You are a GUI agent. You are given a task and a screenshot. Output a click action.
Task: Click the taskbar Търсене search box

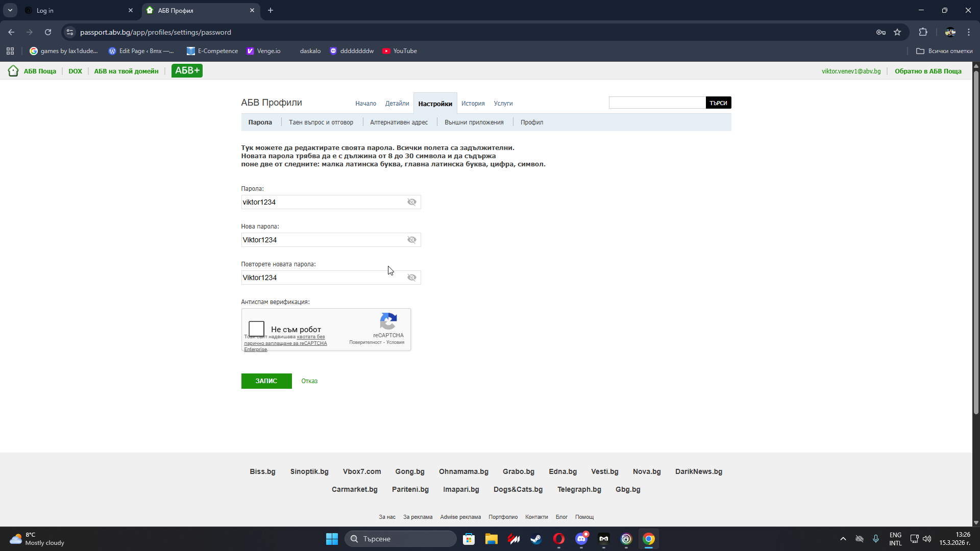pyautogui.click(x=401, y=539)
